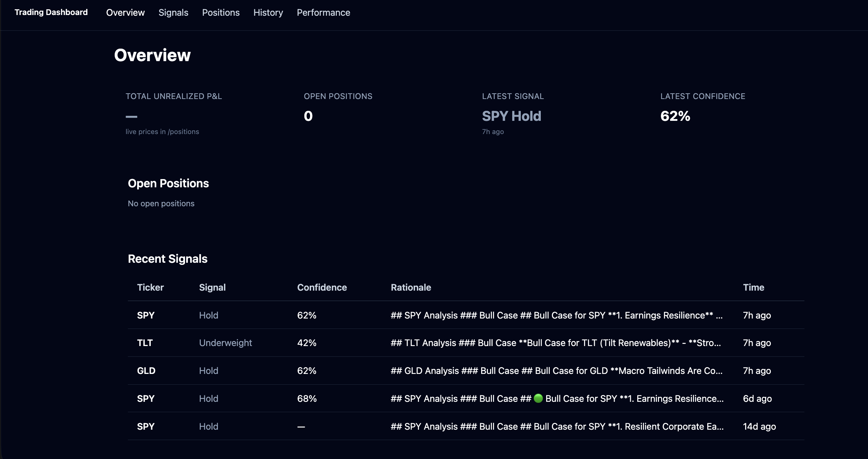Click the open positions count 0
868x459 pixels.
[x=308, y=116]
